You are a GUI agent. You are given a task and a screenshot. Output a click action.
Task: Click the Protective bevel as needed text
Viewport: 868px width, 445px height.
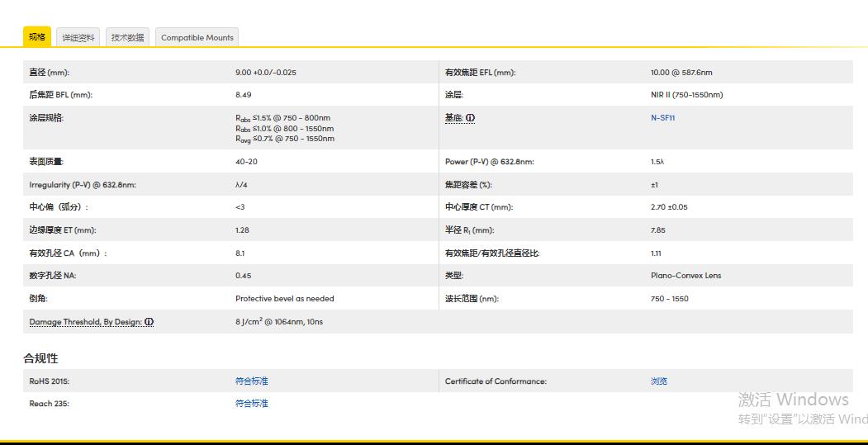pyautogui.click(x=284, y=299)
